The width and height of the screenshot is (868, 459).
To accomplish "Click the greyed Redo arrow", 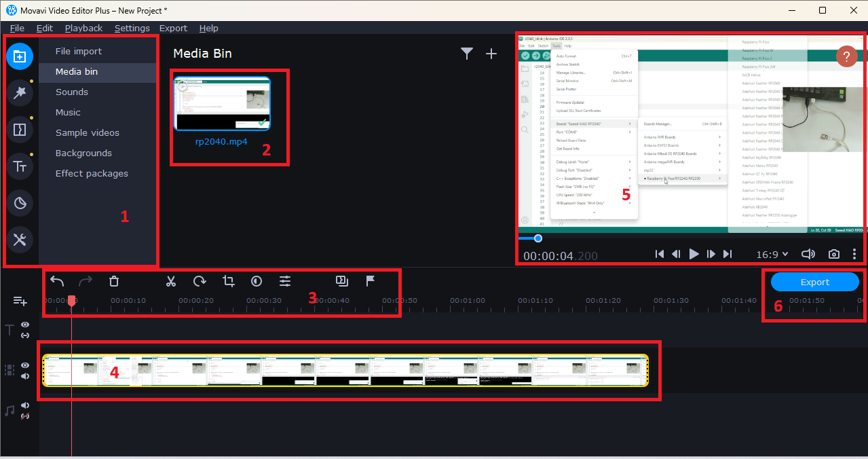I will [x=86, y=280].
